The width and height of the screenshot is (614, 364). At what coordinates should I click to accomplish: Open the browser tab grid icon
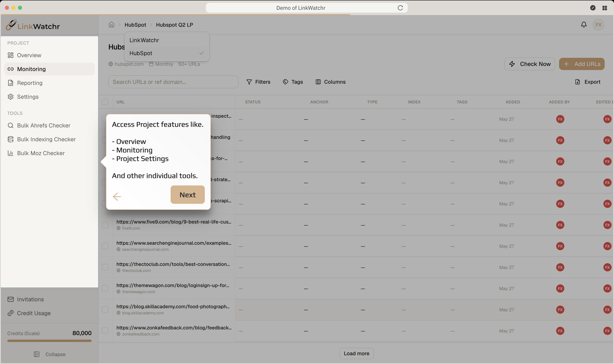(x=604, y=8)
